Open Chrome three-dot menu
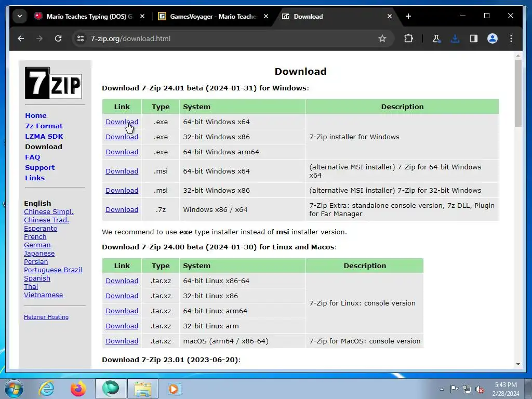The width and height of the screenshot is (532, 399). pos(511,38)
